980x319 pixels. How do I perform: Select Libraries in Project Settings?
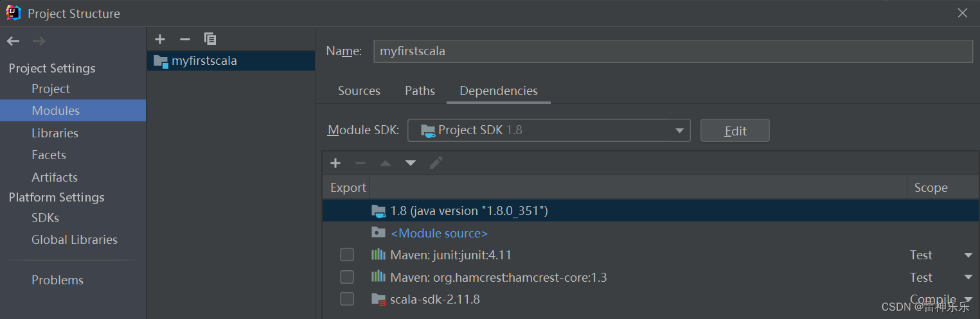(x=55, y=133)
